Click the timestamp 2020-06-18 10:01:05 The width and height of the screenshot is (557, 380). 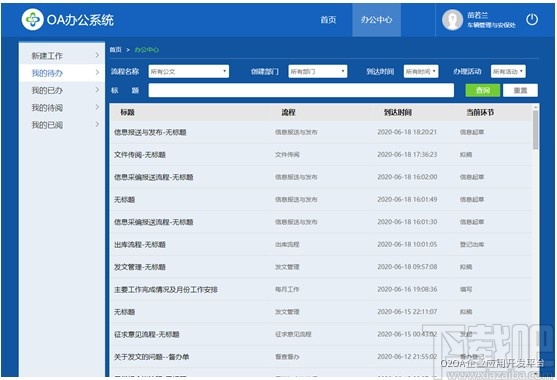407,244
